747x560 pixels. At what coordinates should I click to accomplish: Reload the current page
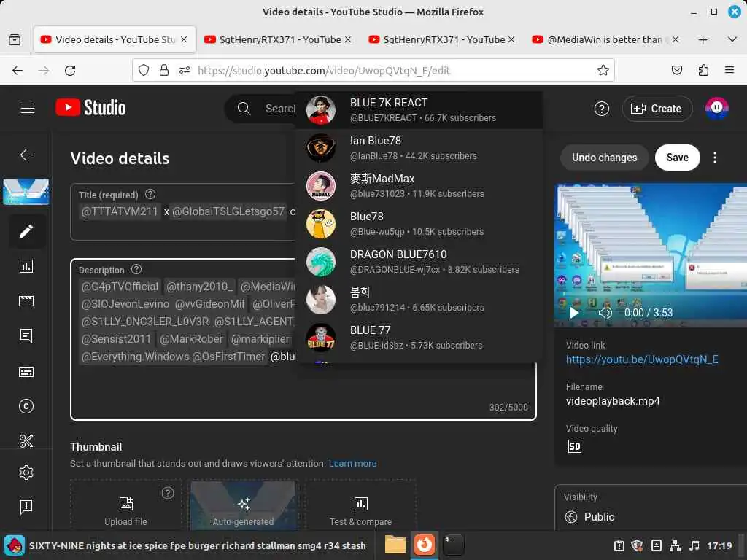[x=70, y=71]
